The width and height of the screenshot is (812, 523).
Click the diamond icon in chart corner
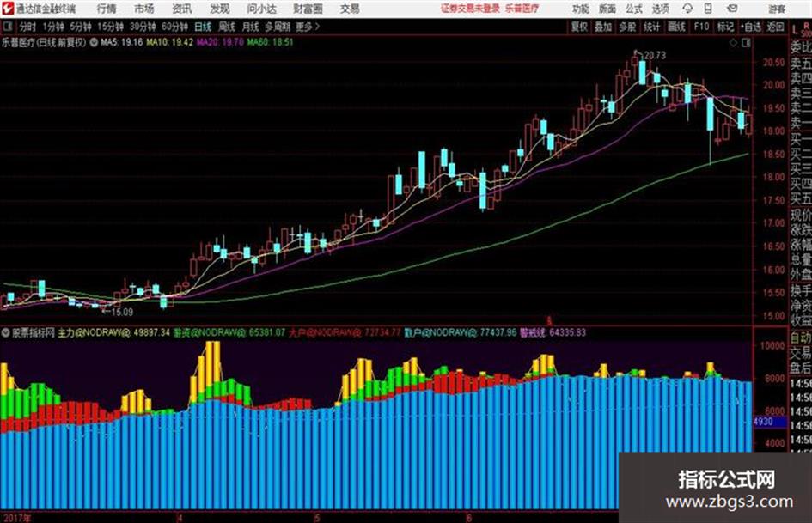pyautogui.click(x=733, y=43)
